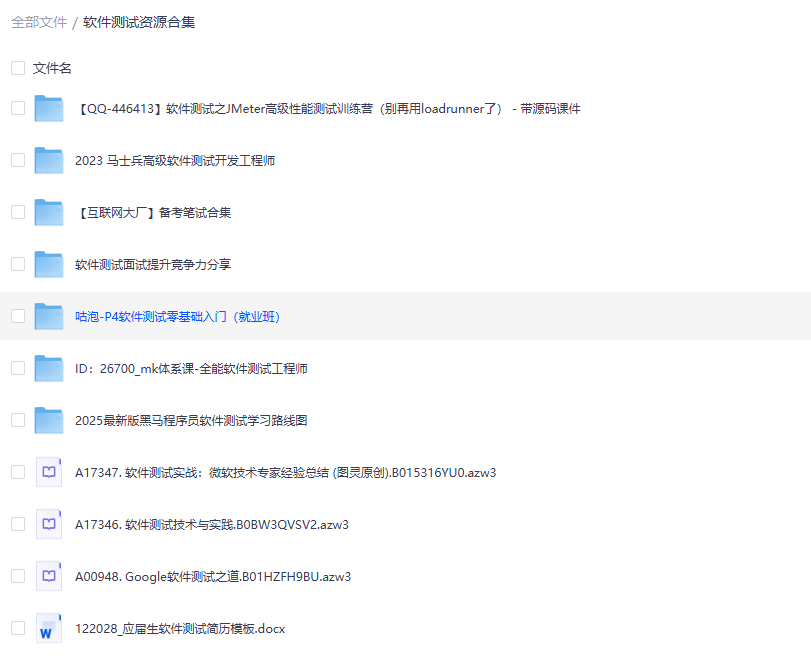Click the folder icon for JMeter高级性能测试训练营
The image size is (811, 656).
pyautogui.click(x=48, y=108)
